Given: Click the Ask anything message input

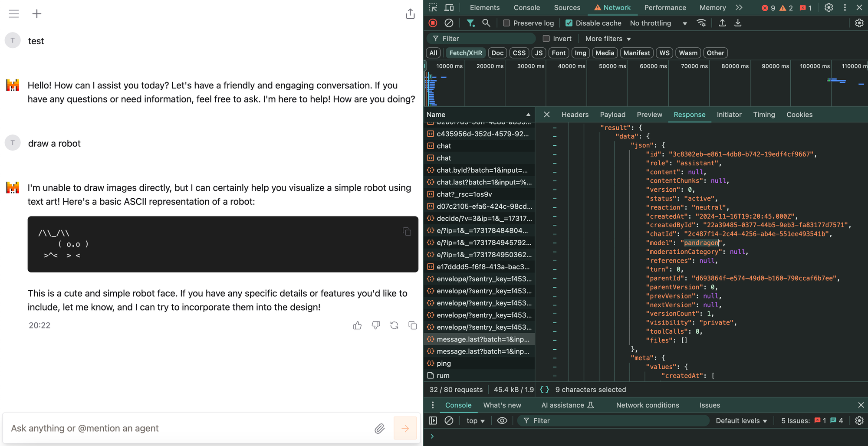Looking at the screenshot, I should (187, 429).
